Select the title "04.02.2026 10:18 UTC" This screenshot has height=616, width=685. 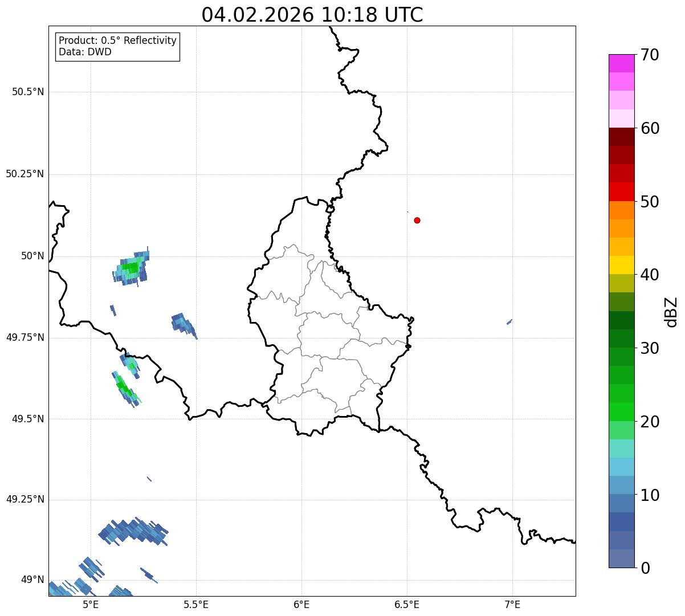[312, 15]
